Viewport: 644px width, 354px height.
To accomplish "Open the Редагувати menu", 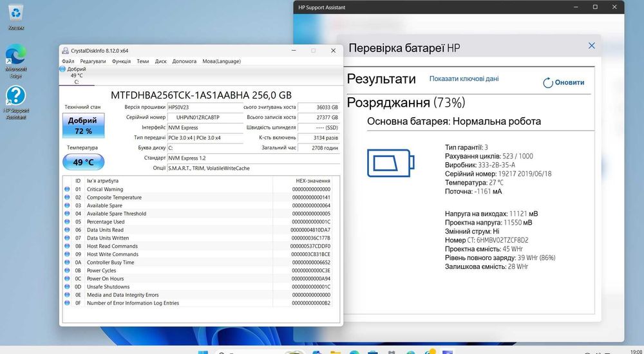I will 93,61.
